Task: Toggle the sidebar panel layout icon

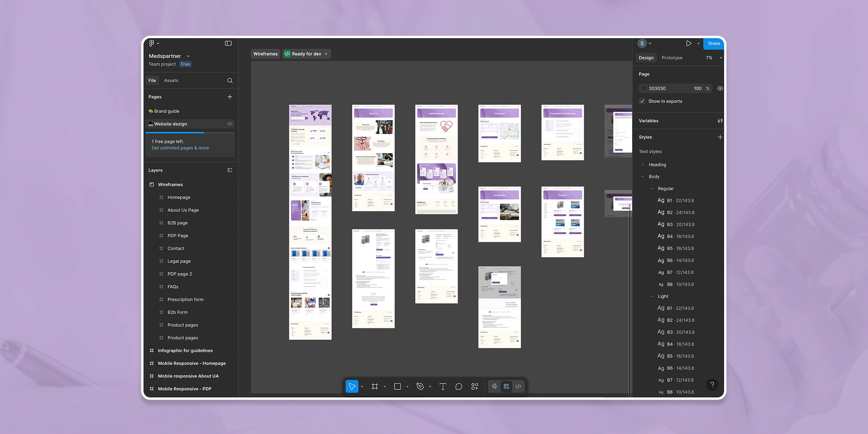Action: [x=228, y=43]
